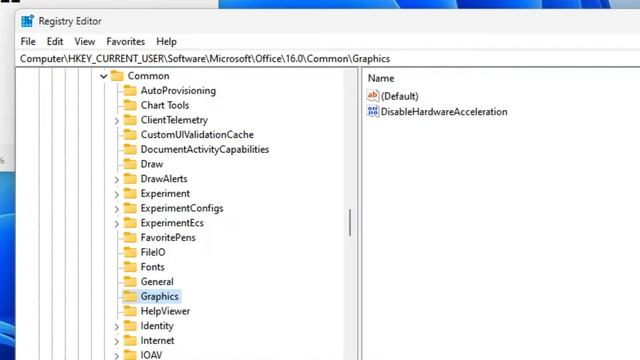Image resolution: width=640 pixels, height=360 pixels.
Task: Select the Common key label
Action: pos(148,76)
